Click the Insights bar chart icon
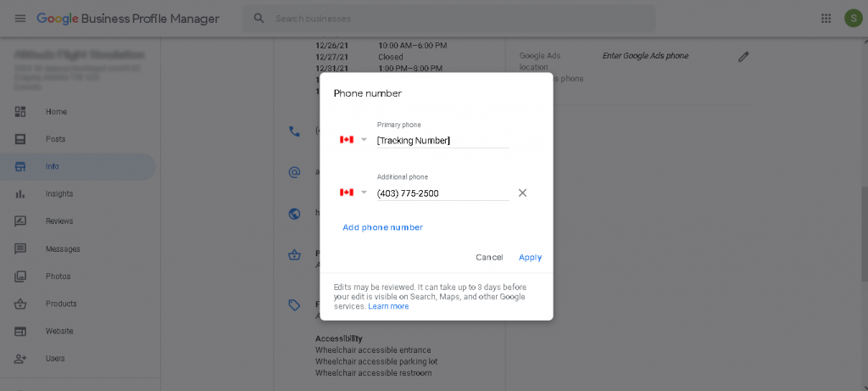 pyautogui.click(x=20, y=194)
